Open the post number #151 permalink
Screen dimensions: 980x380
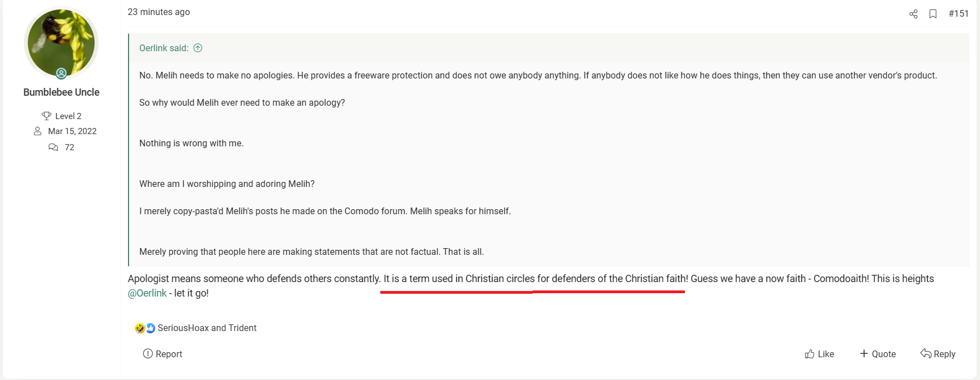[x=959, y=13]
